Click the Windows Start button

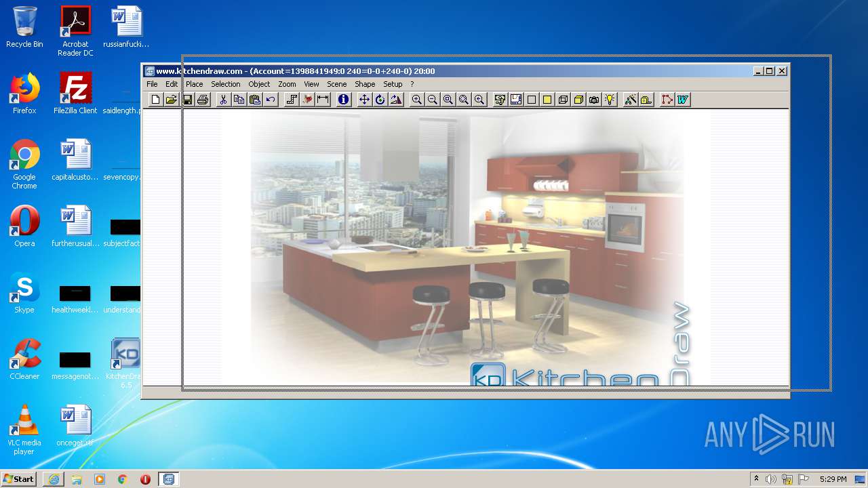point(19,479)
